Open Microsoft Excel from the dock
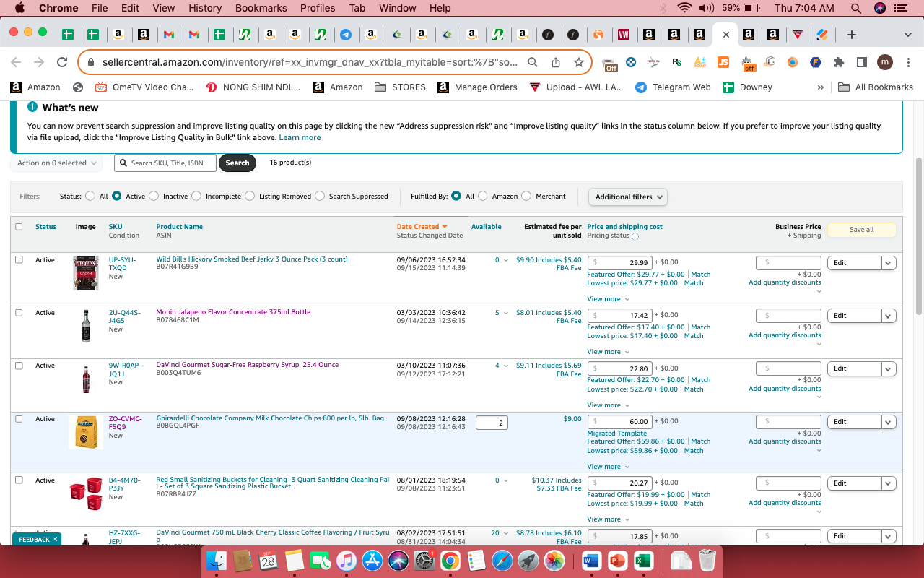This screenshot has height=578, width=924. point(643,561)
